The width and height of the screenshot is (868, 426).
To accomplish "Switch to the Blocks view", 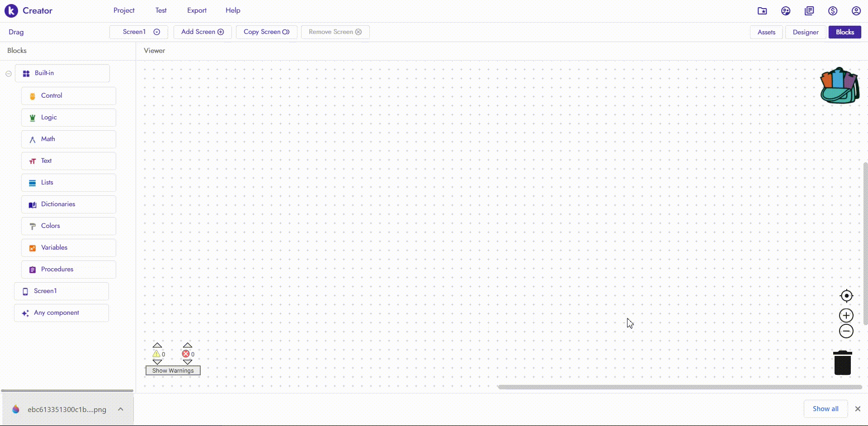I will pos(845,32).
